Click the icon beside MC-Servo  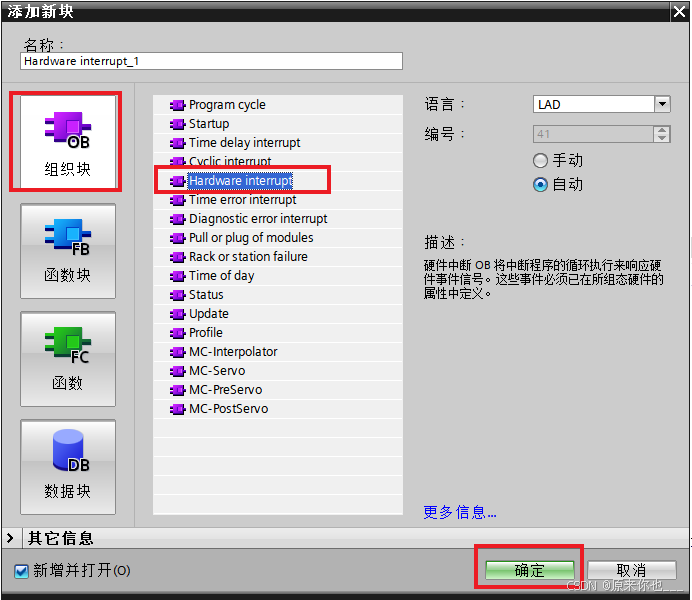click(177, 371)
